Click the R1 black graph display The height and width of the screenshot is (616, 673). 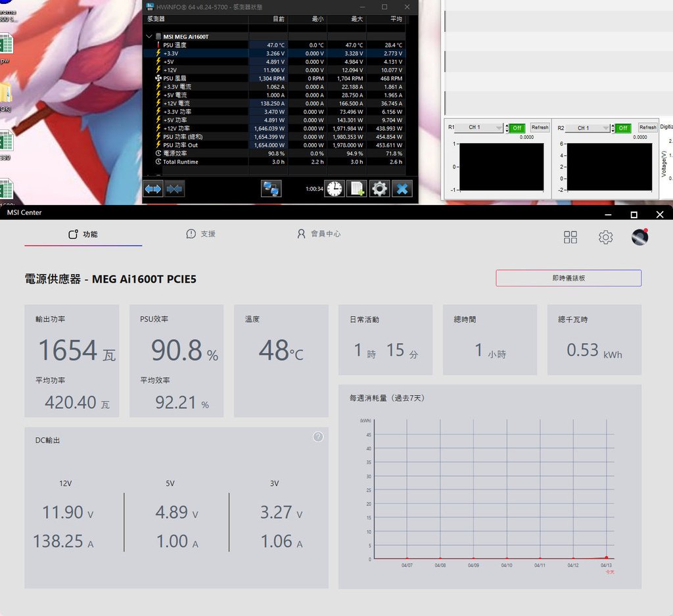501,167
